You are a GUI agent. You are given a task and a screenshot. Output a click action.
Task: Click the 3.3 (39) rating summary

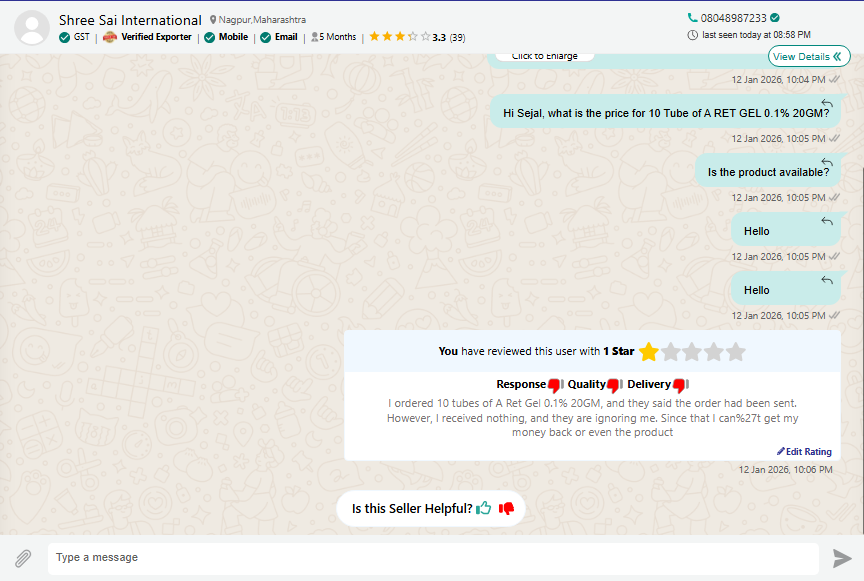point(449,37)
